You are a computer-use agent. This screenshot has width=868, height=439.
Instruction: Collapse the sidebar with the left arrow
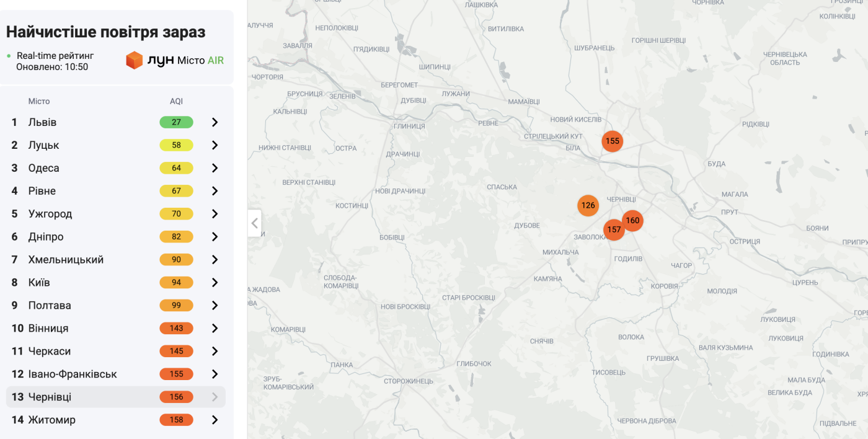254,223
